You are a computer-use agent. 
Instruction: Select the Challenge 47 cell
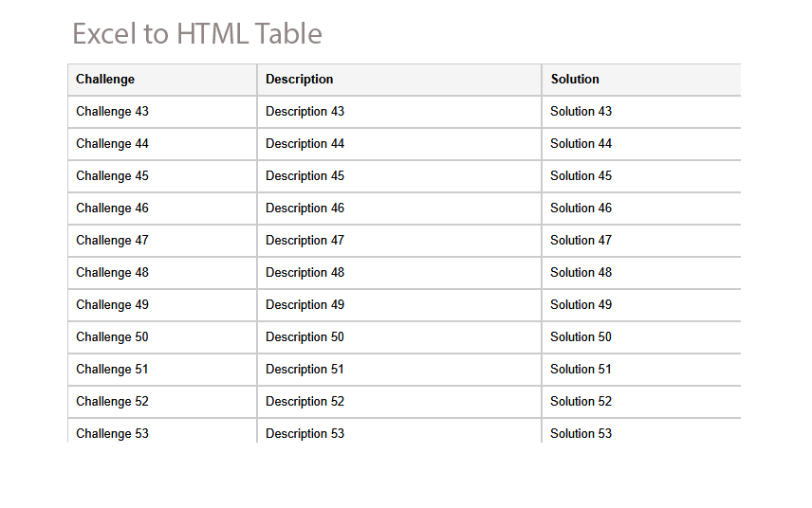pos(162,241)
